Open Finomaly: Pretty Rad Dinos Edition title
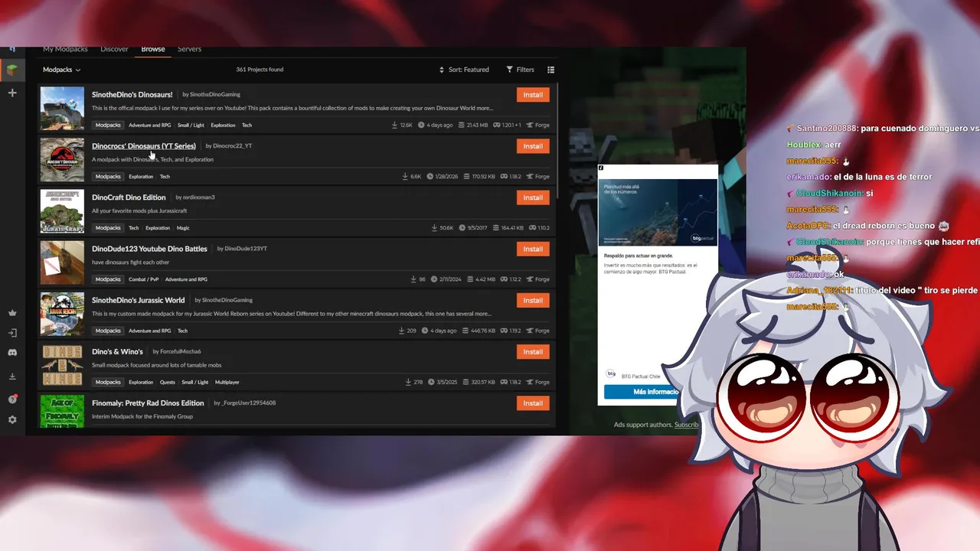This screenshot has width=980, height=551. [148, 403]
